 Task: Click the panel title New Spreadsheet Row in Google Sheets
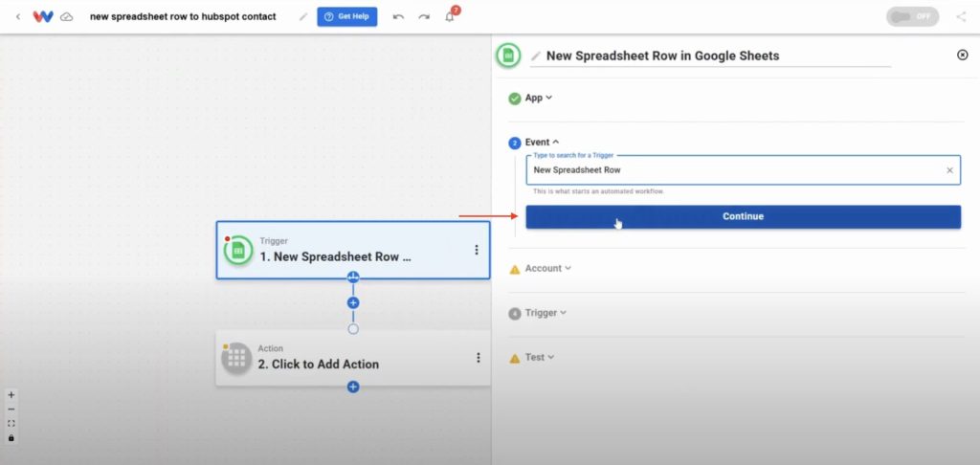point(662,55)
